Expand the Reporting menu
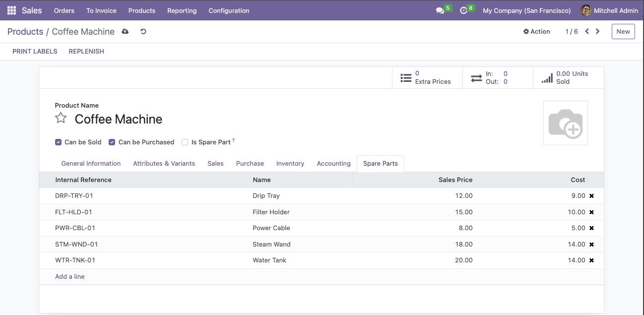 [182, 10]
